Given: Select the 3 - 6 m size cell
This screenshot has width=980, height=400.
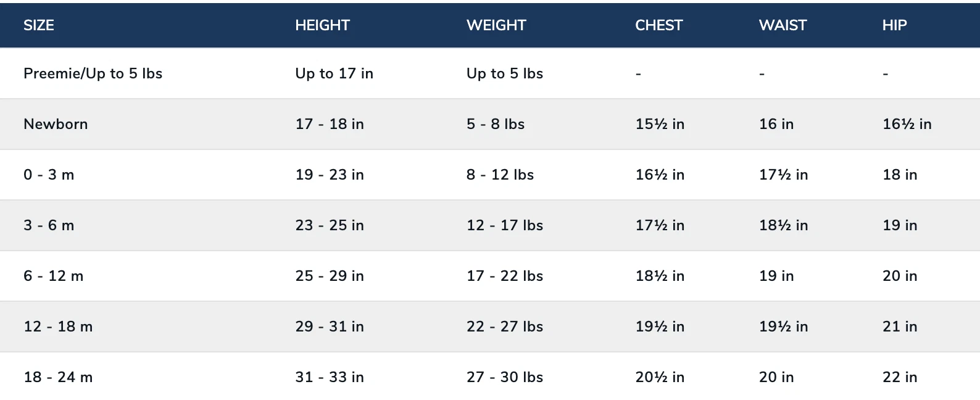Looking at the screenshot, I should 49,225.
